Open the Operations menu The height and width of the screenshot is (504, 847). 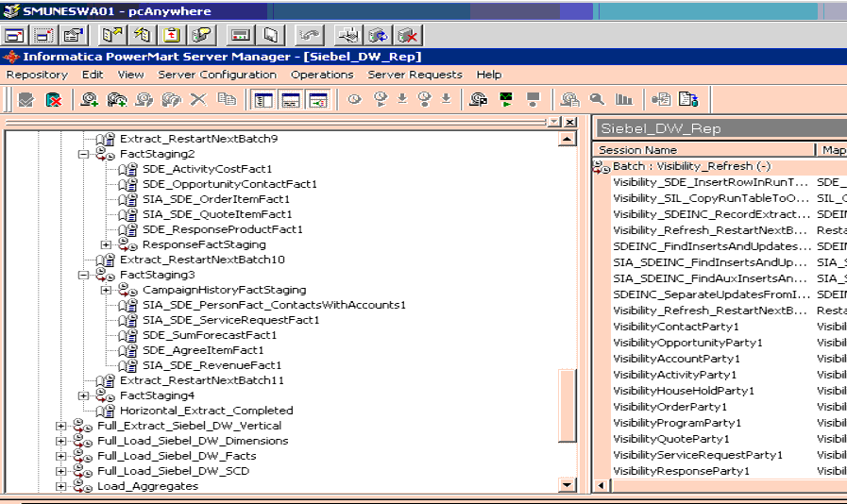click(322, 75)
